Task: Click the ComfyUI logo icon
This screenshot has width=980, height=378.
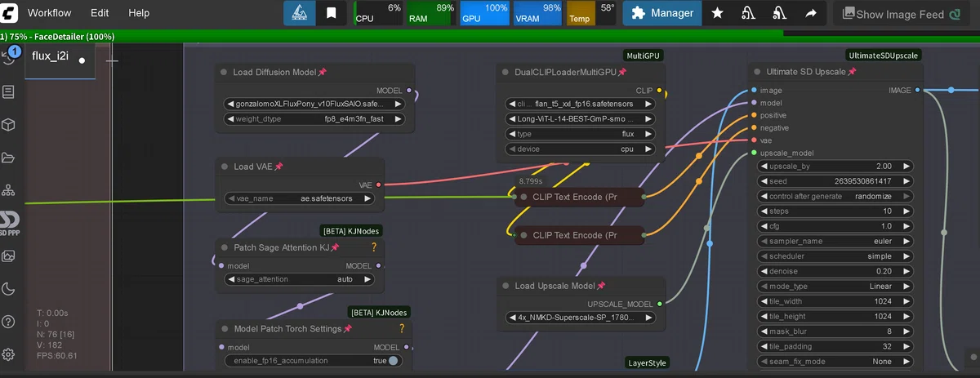Action: coord(10,13)
